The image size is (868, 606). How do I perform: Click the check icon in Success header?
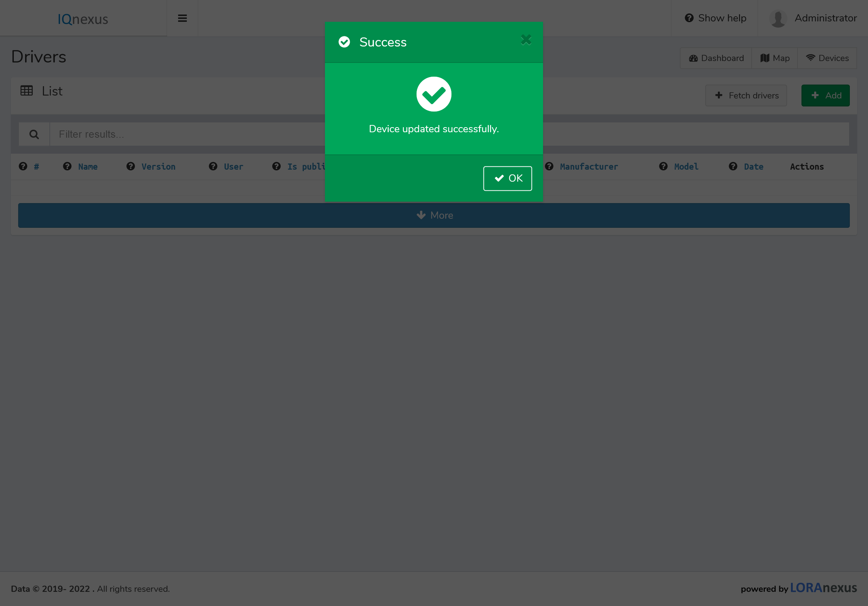tap(344, 42)
